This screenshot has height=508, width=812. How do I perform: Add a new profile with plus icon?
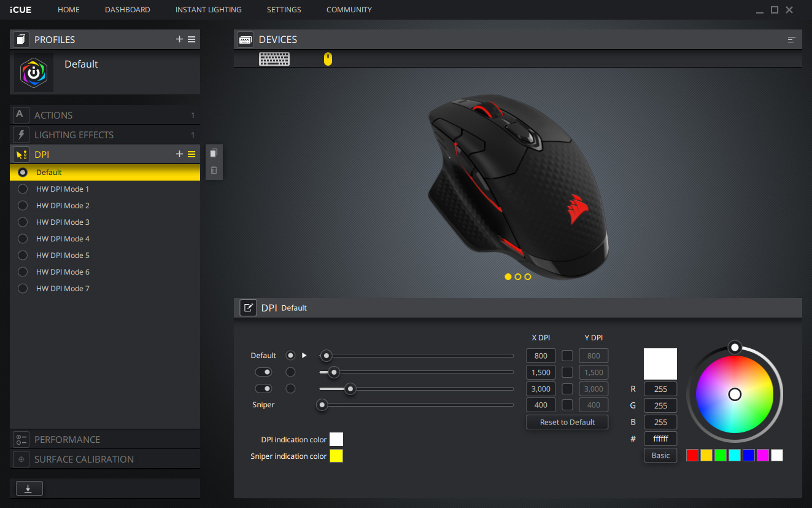coord(179,39)
